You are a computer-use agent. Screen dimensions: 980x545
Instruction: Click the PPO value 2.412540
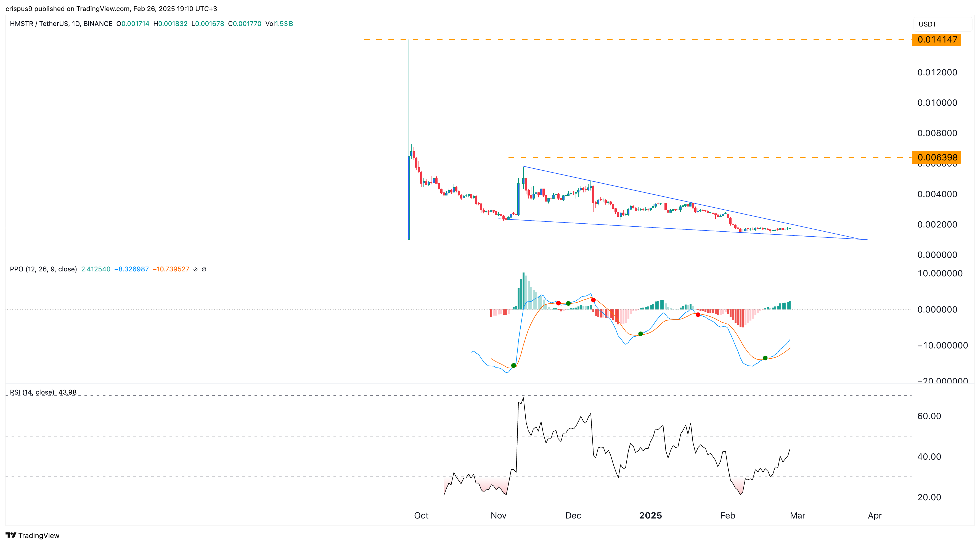pyautogui.click(x=96, y=269)
